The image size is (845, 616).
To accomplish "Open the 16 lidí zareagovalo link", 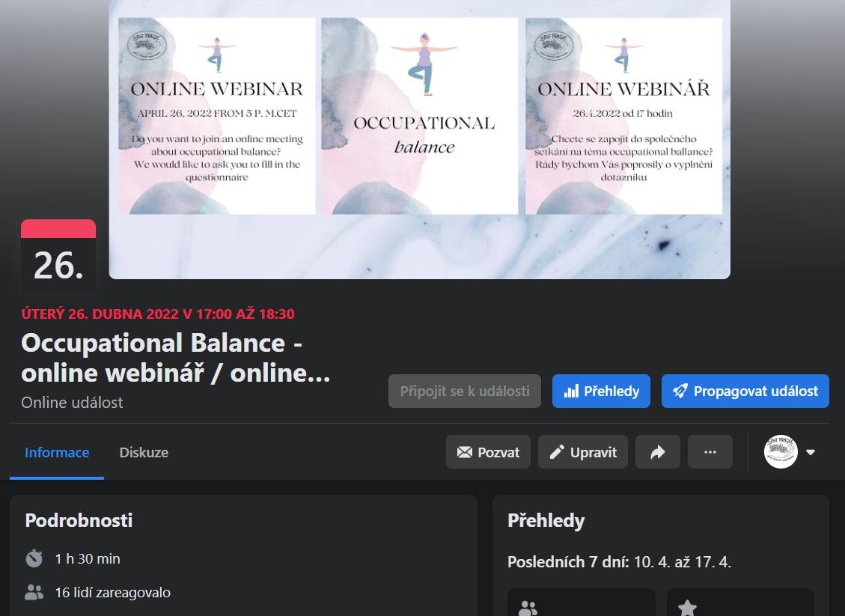I will click(112, 592).
